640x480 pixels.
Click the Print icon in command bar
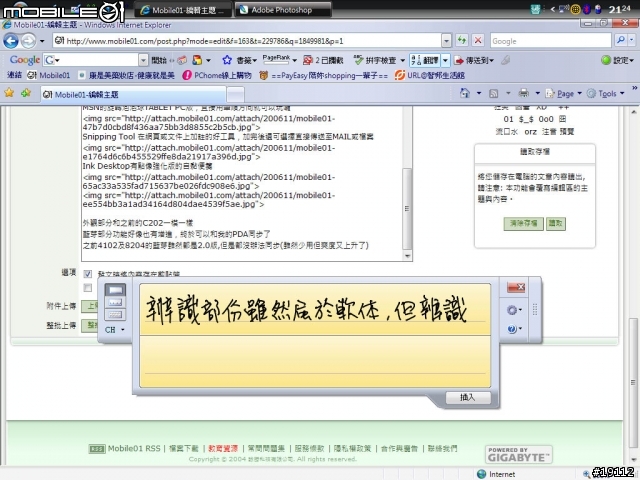[x=523, y=93]
